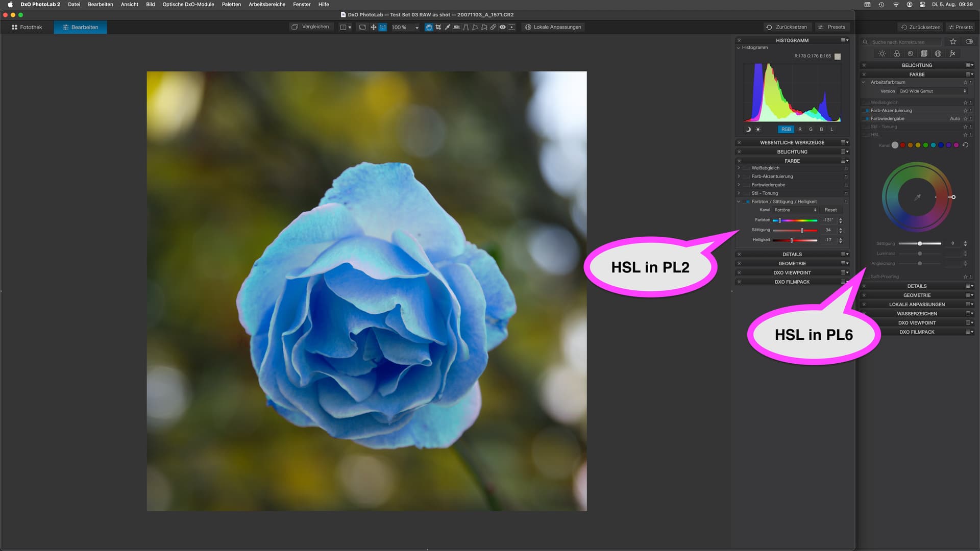Open the DxO Wide Gamut version dropdown
Image resolution: width=980 pixels, height=551 pixels.
click(933, 91)
